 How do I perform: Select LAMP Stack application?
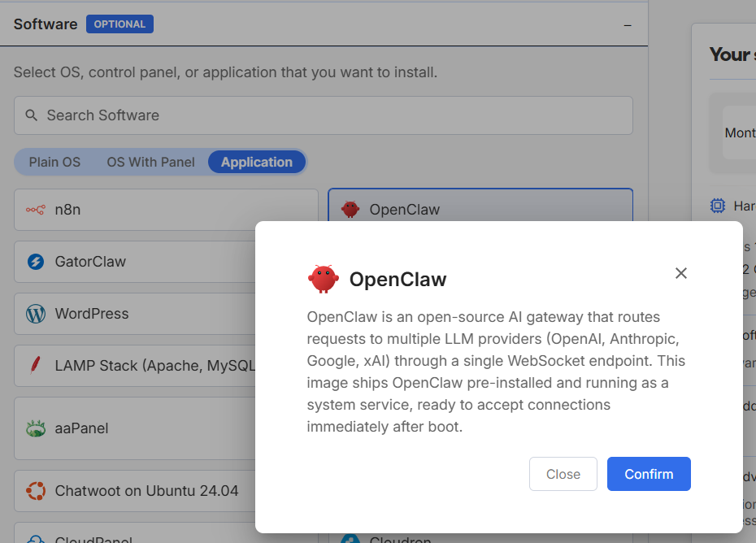click(135, 366)
